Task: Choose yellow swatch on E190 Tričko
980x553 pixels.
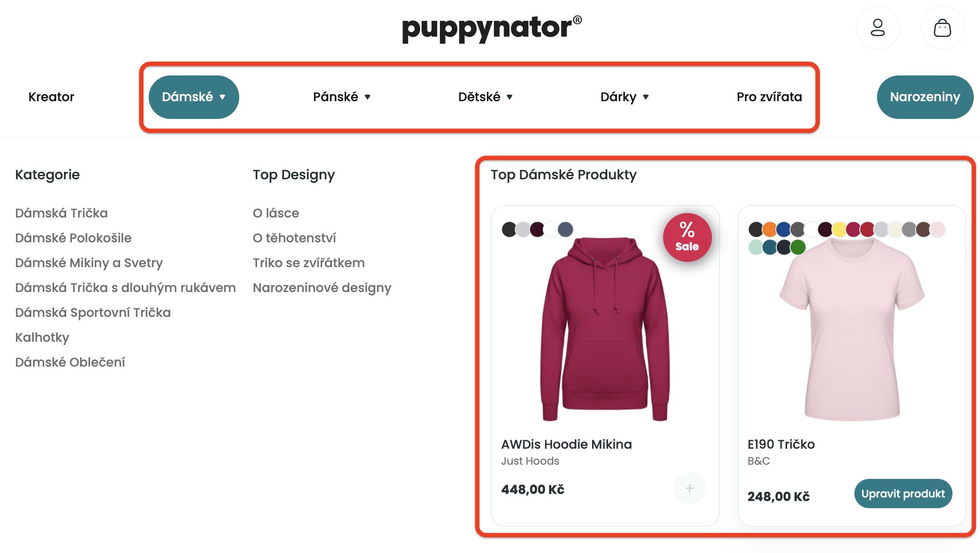Action: [839, 229]
